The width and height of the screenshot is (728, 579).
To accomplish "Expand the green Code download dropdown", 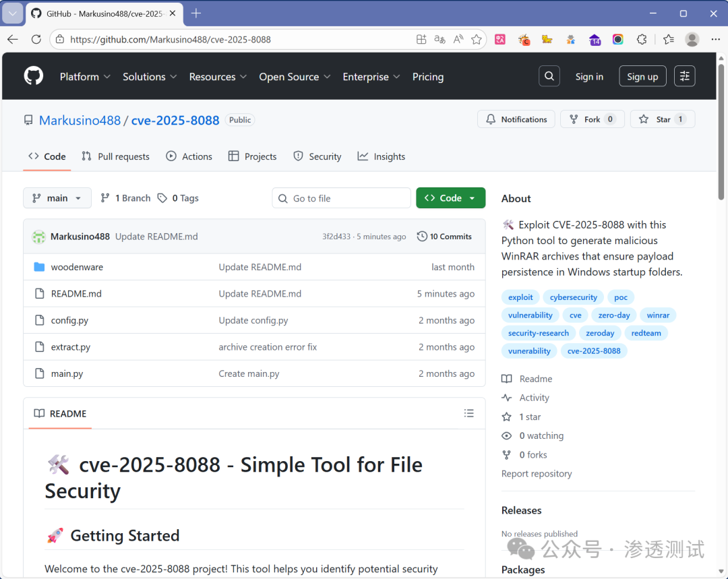I will click(450, 197).
